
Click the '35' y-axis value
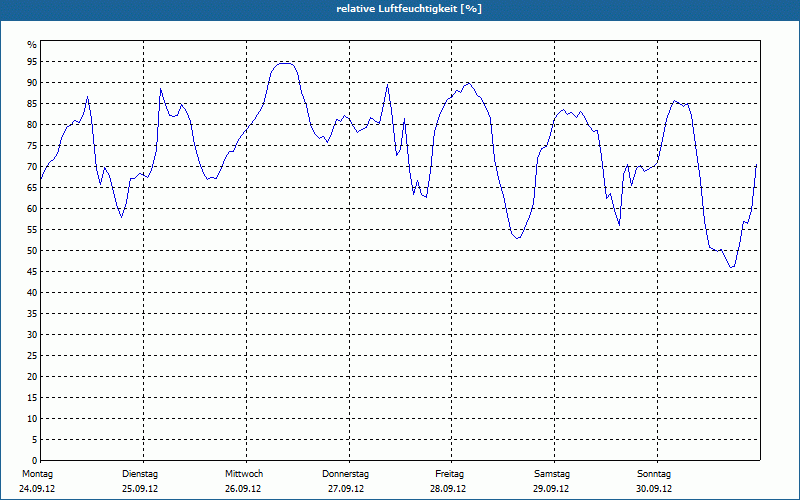pyautogui.click(x=32, y=314)
